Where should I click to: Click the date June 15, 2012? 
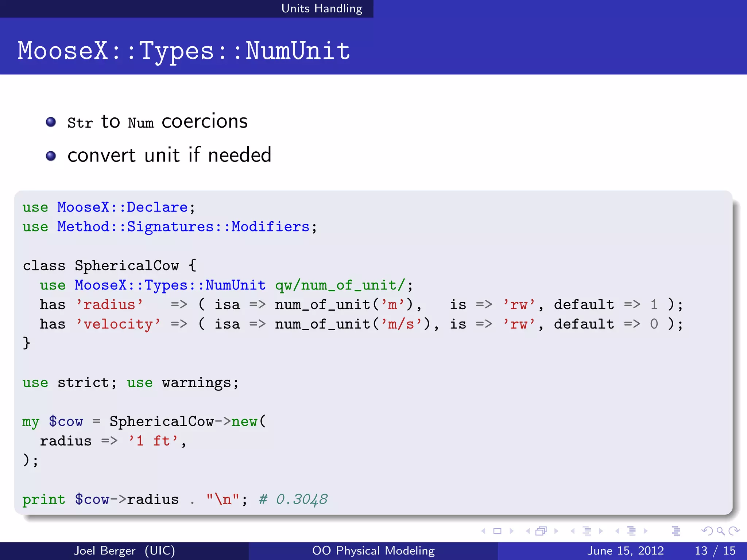pos(625,551)
